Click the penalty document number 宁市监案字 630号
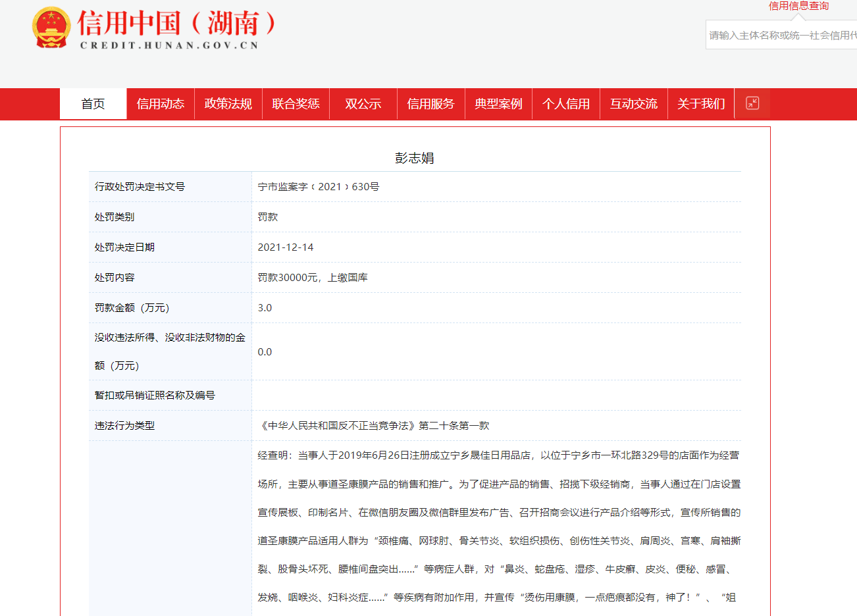The width and height of the screenshot is (857, 616). [319, 187]
